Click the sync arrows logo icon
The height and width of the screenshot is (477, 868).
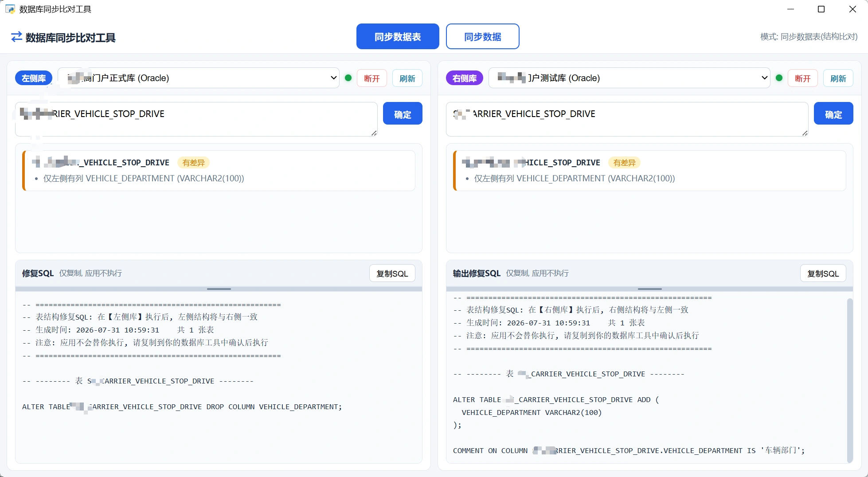[x=16, y=37]
